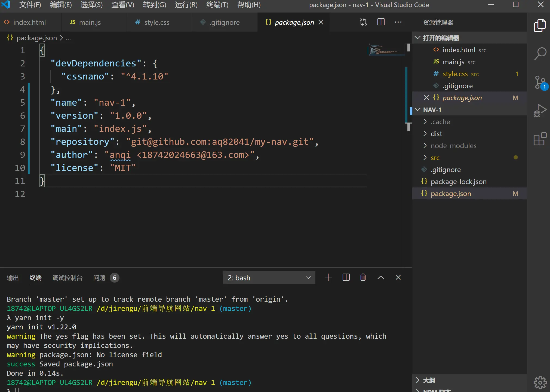The image size is (550, 392).
Task: Open the '2: bash' terminal dropdown
Action: click(x=269, y=278)
